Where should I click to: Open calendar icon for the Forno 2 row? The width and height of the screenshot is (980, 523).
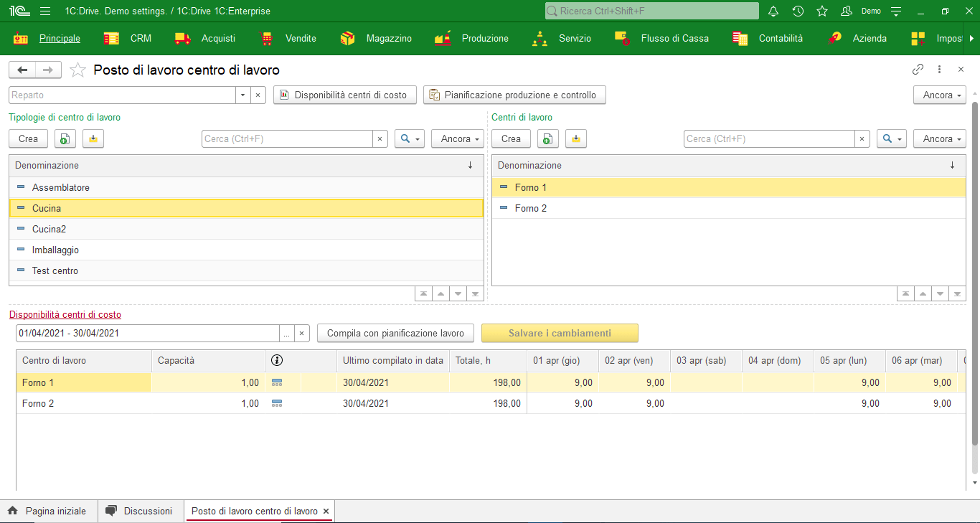(x=277, y=404)
